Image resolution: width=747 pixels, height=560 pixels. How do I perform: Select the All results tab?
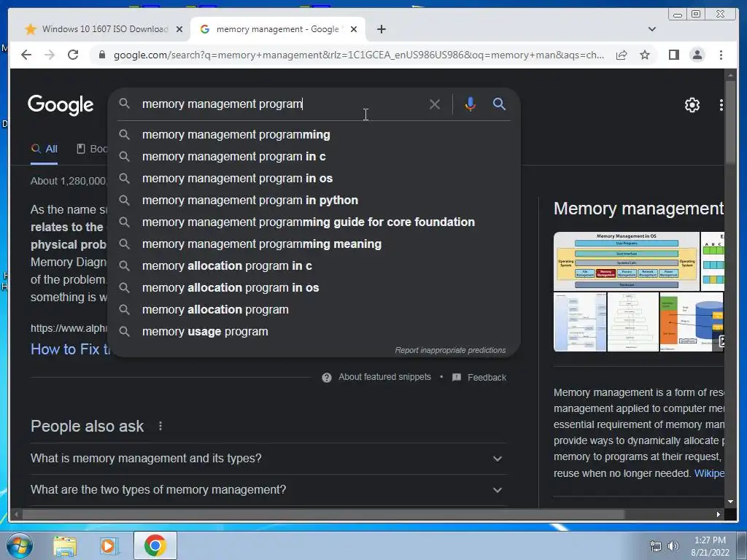coord(44,149)
